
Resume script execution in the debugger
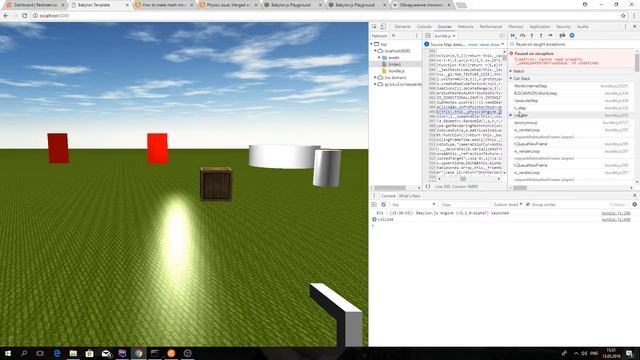click(513, 36)
